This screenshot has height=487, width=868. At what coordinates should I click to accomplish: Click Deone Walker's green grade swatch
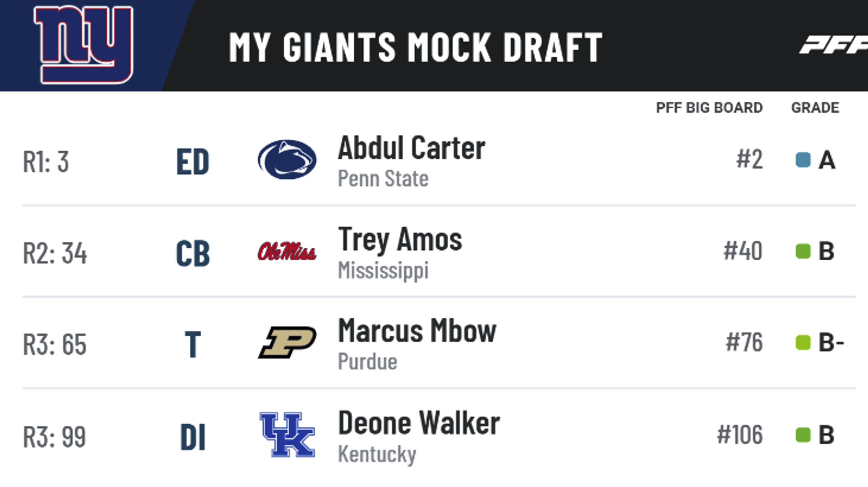coord(803,435)
